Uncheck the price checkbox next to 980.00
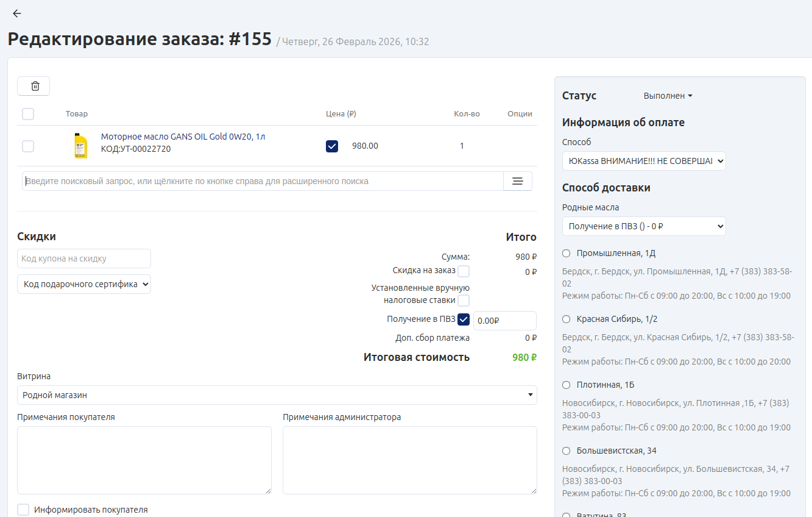The width and height of the screenshot is (812, 517). [x=332, y=146]
